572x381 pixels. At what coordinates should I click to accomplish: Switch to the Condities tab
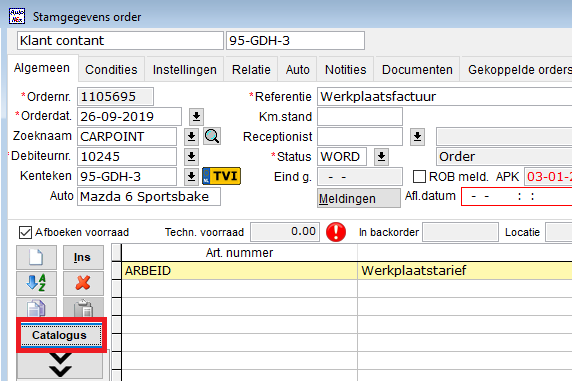pyautogui.click(x=111, y=69)
